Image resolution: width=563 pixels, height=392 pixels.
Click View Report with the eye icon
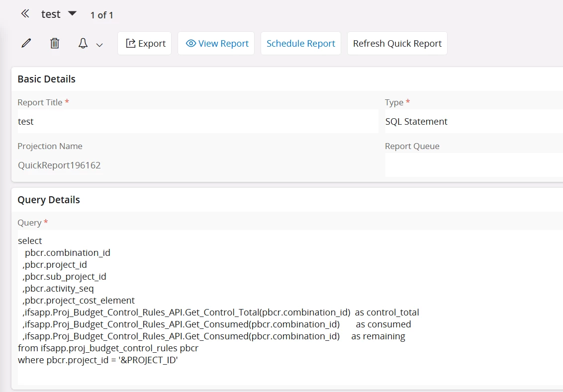(216, 44)
